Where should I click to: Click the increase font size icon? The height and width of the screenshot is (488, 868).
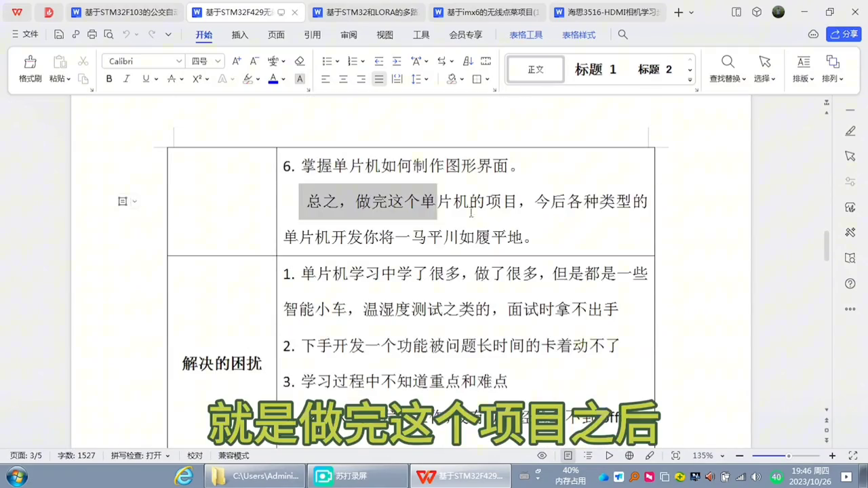pyautogui.click(x=237, y=61)
